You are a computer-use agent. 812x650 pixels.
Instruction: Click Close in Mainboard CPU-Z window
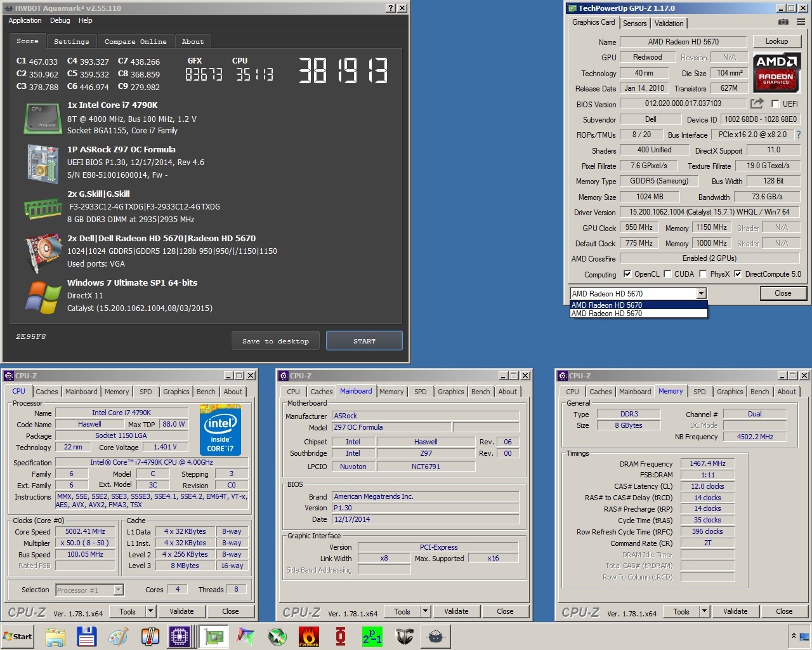click(x=505, y=611)
